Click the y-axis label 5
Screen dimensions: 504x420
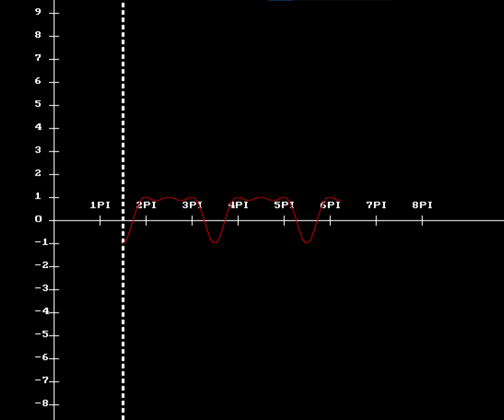[x=38, y=104]
